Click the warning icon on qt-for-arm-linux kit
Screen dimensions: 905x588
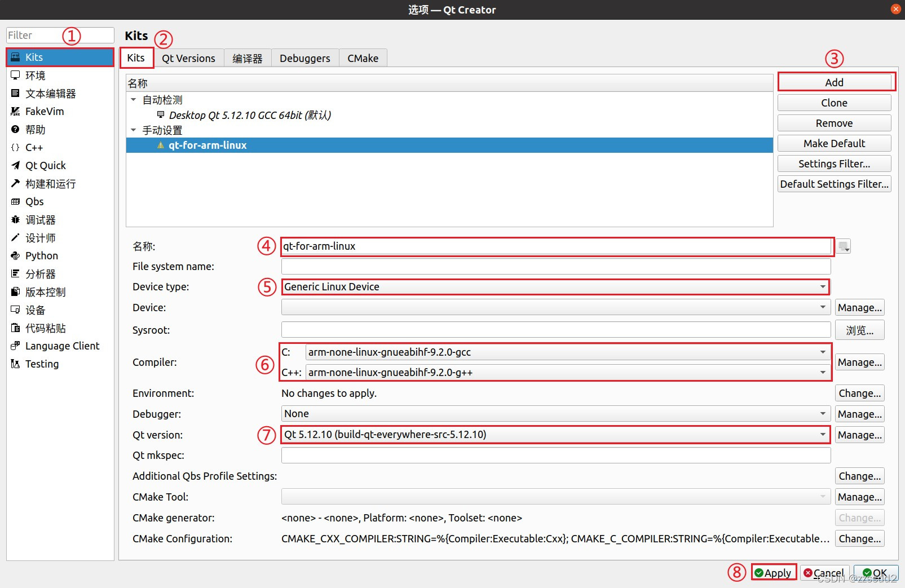161,145
